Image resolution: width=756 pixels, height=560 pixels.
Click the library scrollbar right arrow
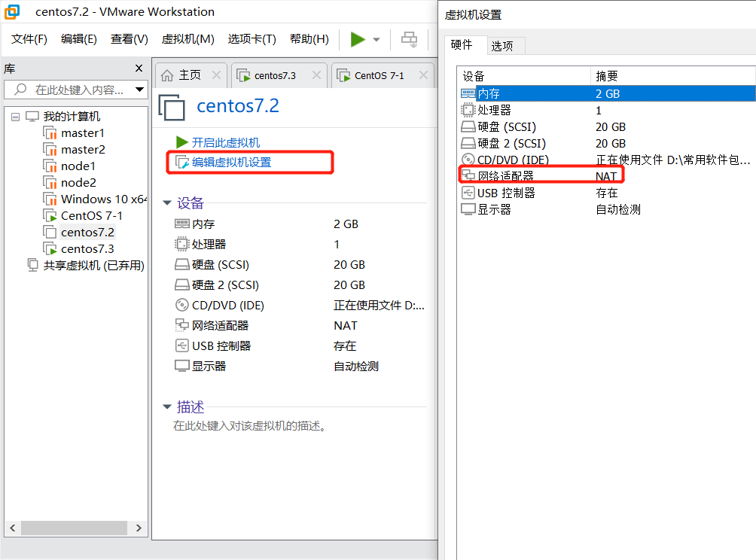139,528
